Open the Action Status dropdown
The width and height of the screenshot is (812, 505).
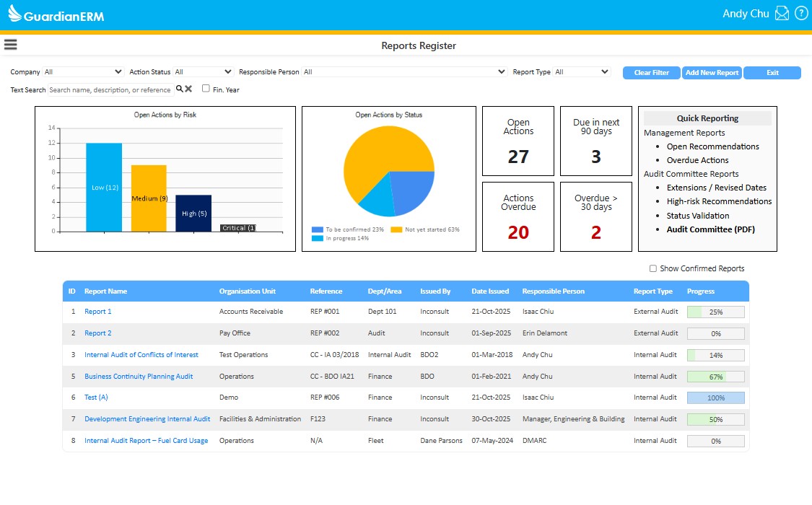(x=204, y=72)
